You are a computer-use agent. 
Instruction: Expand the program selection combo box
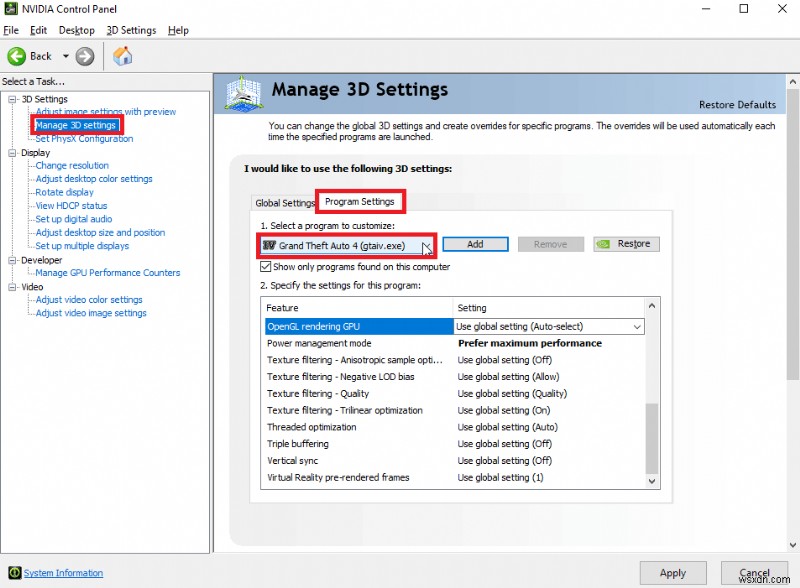point(425,243)
